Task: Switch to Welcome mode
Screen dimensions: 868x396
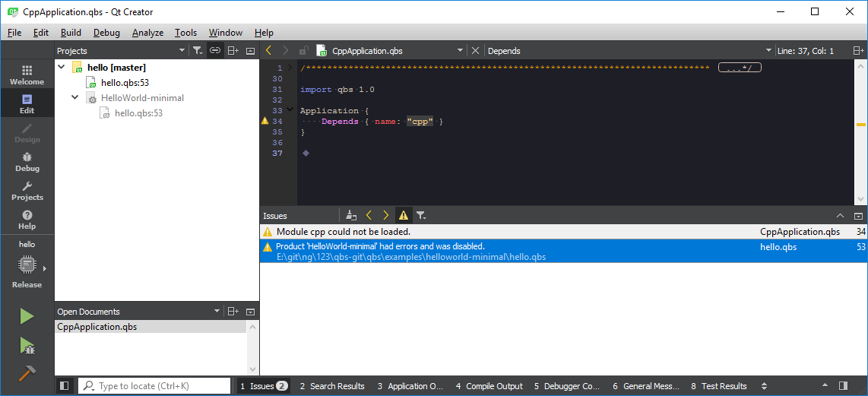Action: click(x=27, y=74)
